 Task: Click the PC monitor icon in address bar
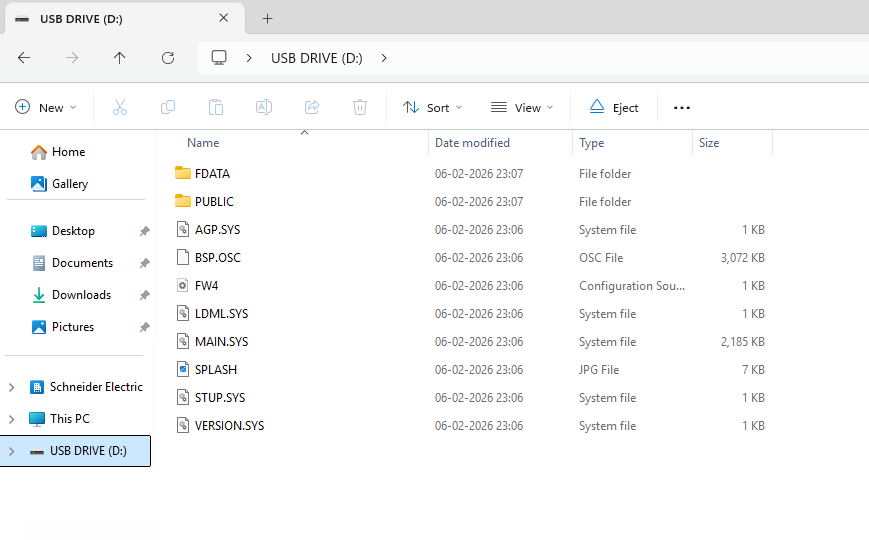(219, 58)
